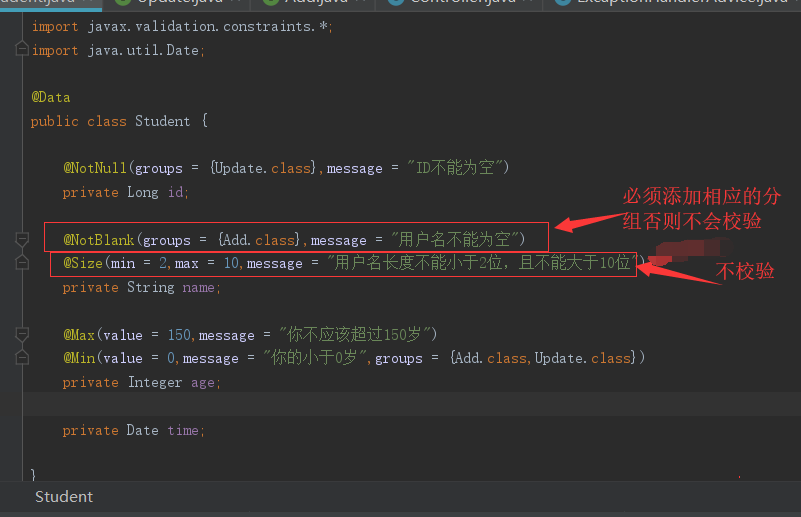Click the Student breadcrumb at the bottom

64,497
